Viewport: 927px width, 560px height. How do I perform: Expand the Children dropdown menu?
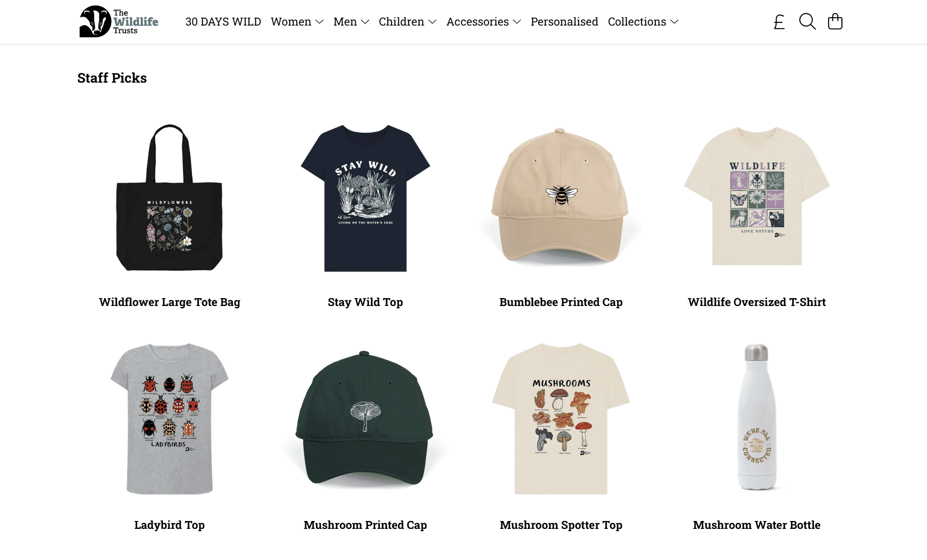408,22
